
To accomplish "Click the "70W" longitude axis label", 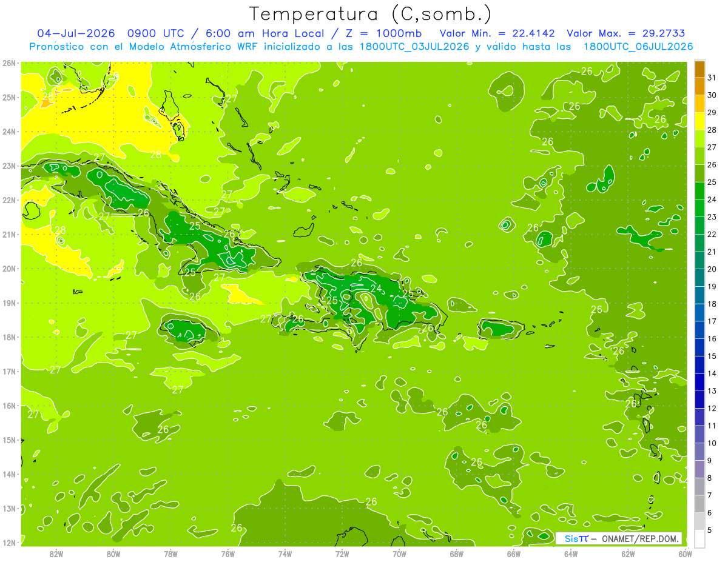I will click(x=399, y=554).
